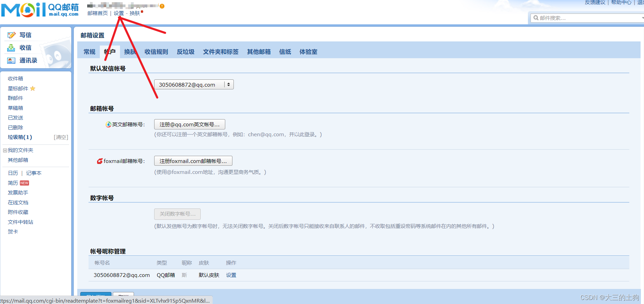
Task: Open the mail search options arrow
Action: (642, 18)
